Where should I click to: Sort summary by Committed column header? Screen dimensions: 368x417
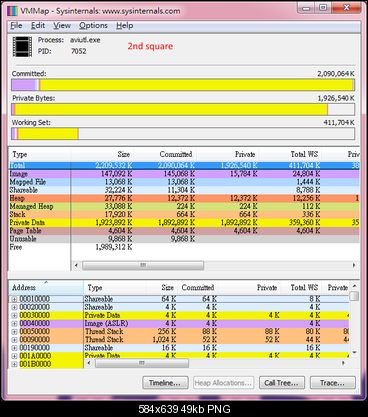click(165, 154)
